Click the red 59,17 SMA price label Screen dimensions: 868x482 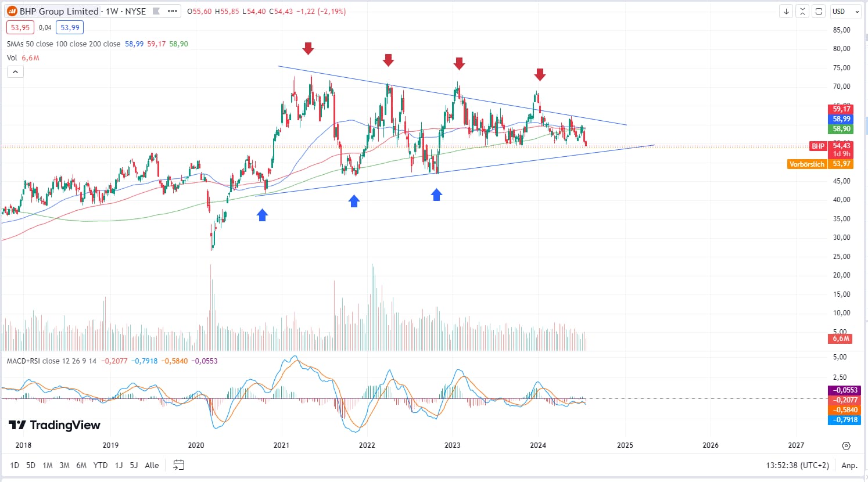[x=841, y=109]
